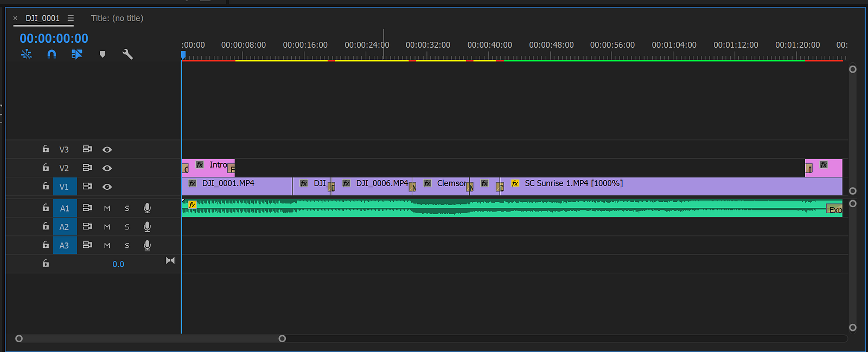Viewport: 868px width, 352px height.
Task: Hide V2 track output with eye
Action: click(x=107, y=168)
